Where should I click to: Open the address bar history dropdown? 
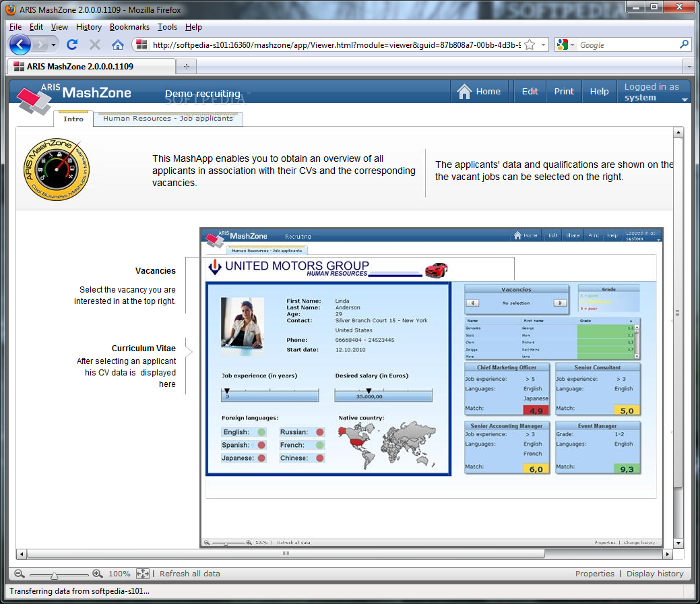(543, 44)
